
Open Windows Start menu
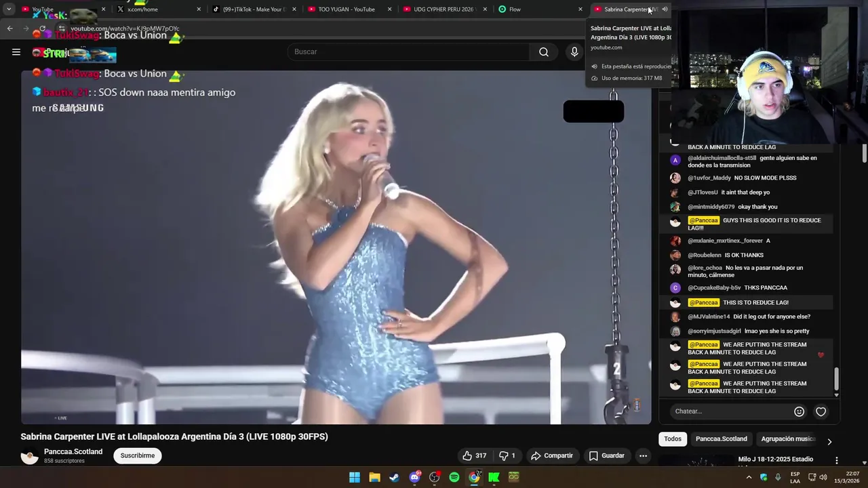point(355,477)
